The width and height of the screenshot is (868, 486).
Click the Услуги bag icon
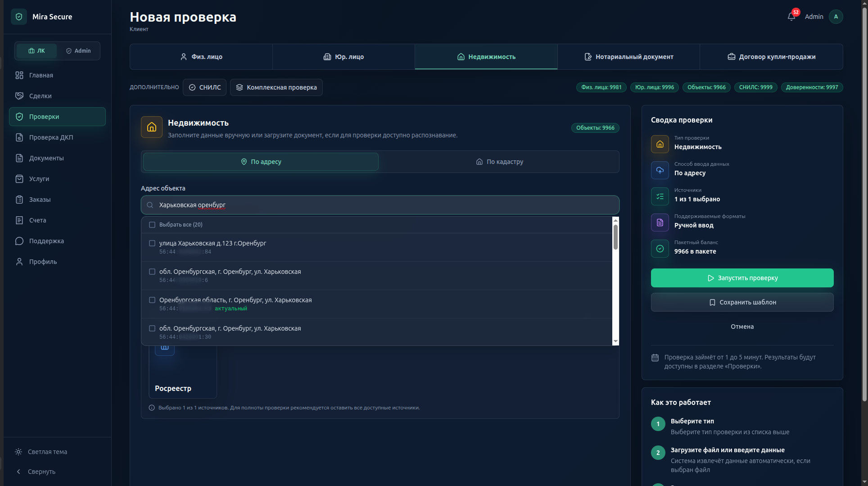19,179
